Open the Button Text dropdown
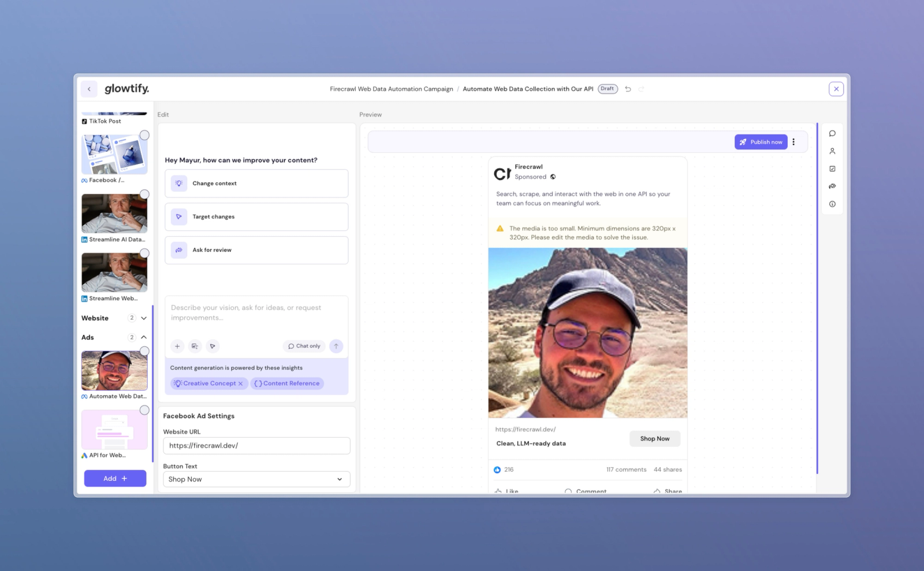924x571 pixels. pyautogui.click(x=256, y=479)
